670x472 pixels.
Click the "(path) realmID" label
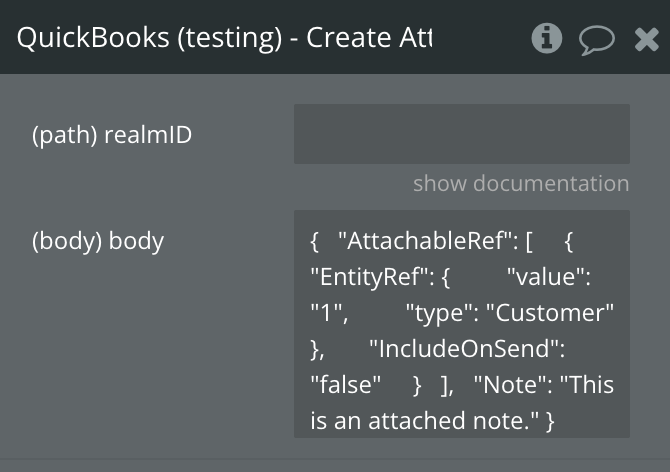point(112,135)
